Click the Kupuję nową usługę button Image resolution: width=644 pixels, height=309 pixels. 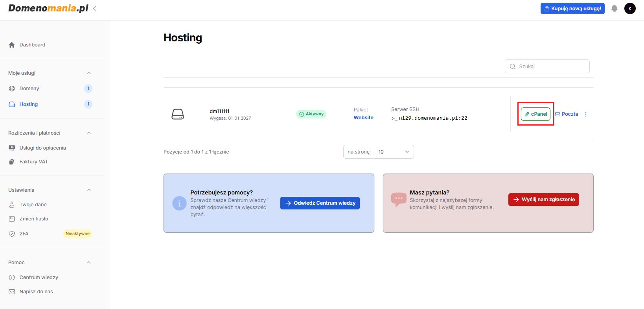[x=572, y=9]
